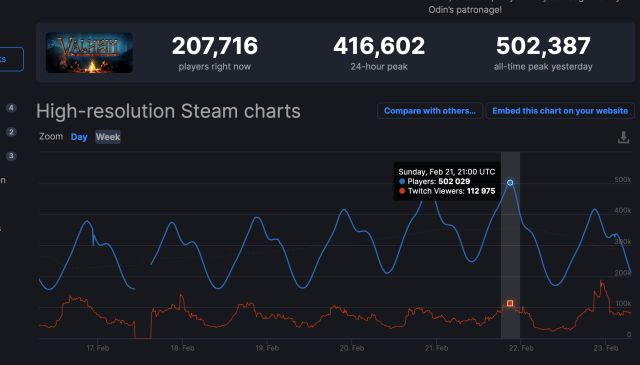
Task: Click the sidebar badge numbered 2
Action: [x=11, y=132]
